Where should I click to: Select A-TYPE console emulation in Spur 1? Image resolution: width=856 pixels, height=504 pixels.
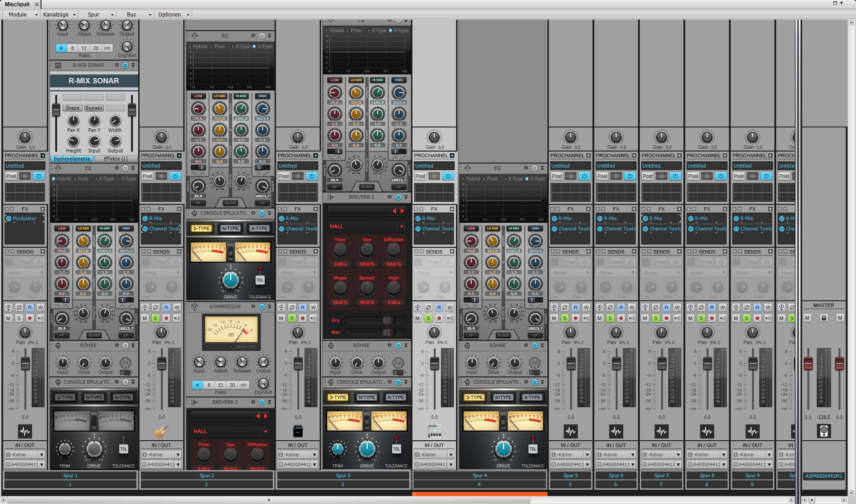point(123,397)
